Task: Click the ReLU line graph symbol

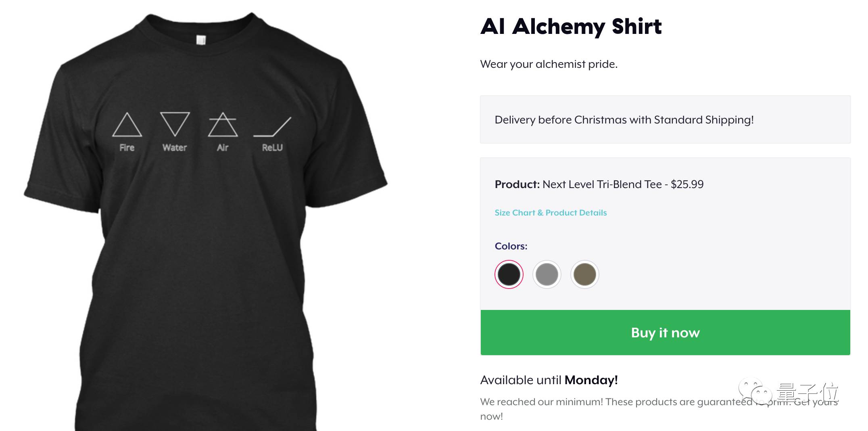Action: click(272, 127)
